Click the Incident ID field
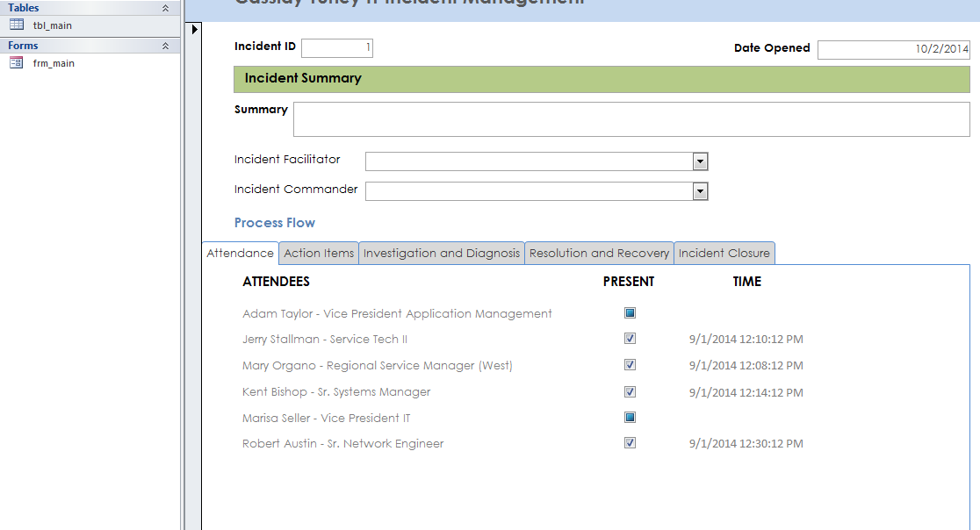980x530 pixels. click(x=336, y=47)
